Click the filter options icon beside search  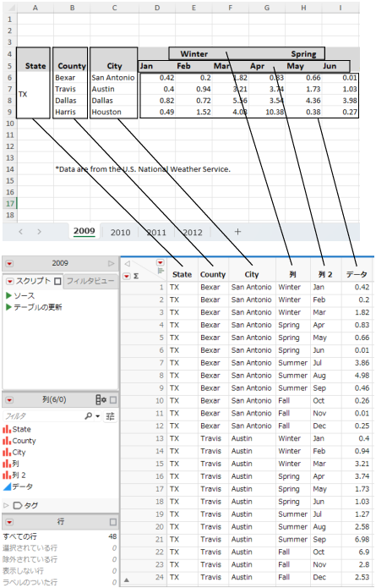click(110, 416)
